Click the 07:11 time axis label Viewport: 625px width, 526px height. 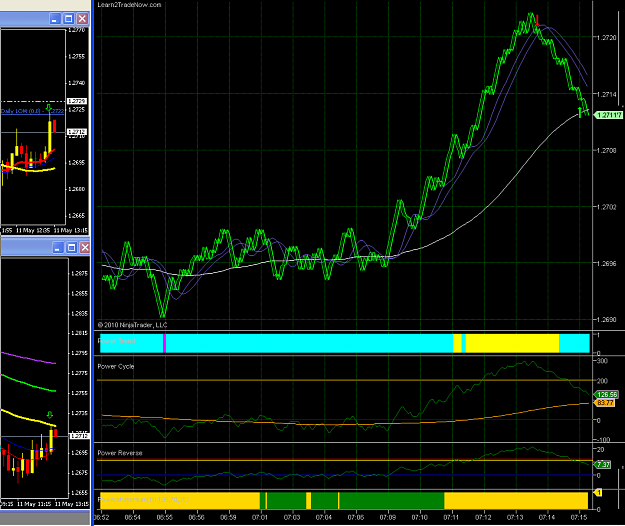click(x=451, y=517)
